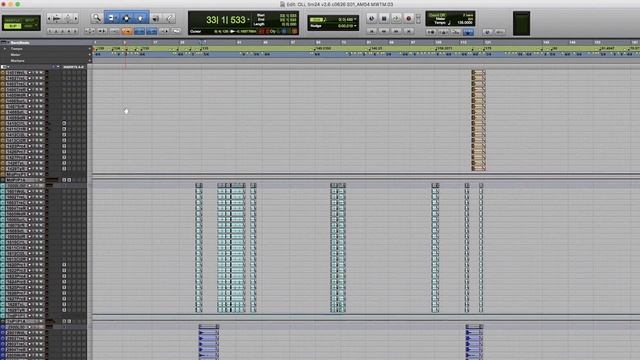
Task: Click the red Record button
Action: pyautogui.click(x=408, y=18)
